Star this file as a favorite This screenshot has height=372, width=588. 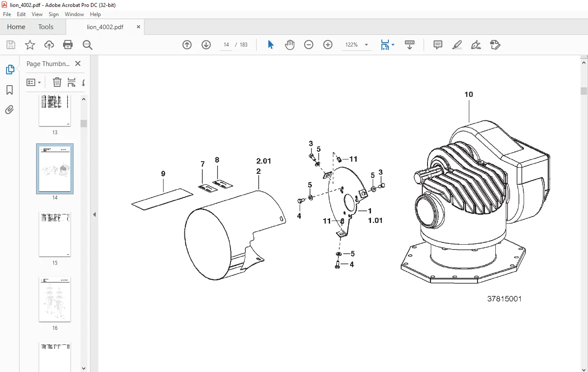(30, 45)
